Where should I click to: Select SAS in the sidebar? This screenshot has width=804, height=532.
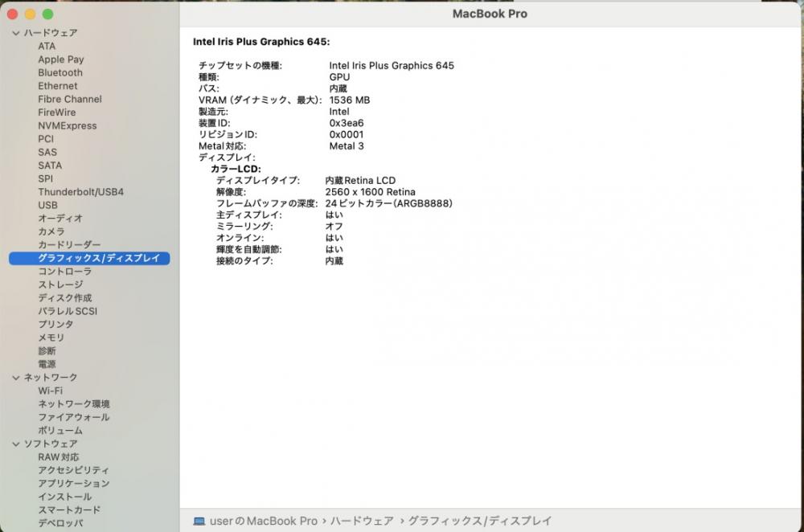[47, 152]
